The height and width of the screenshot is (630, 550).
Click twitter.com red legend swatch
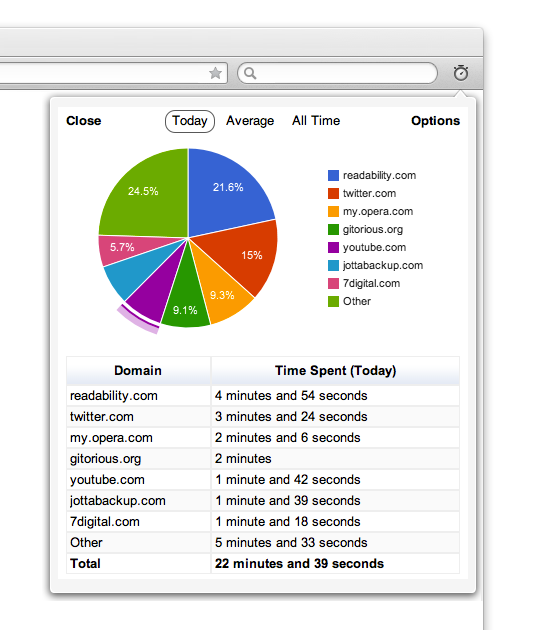coord(333,193)
